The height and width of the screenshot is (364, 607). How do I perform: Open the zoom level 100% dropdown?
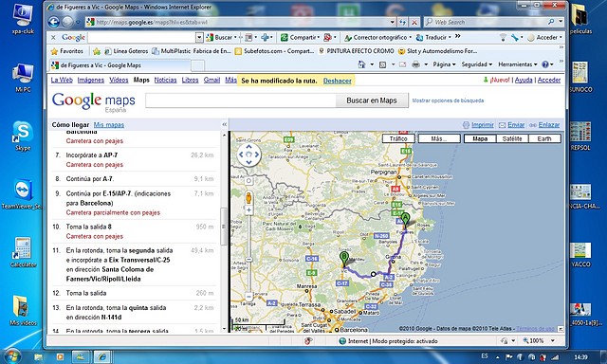[552, 341]
